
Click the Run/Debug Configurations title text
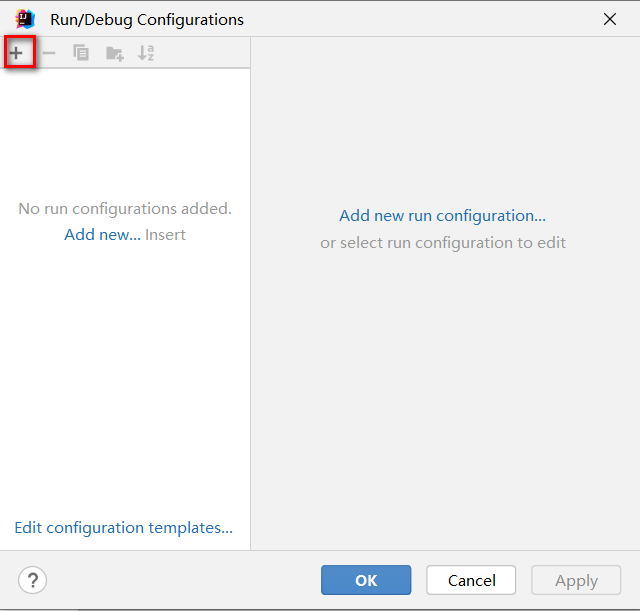tap(146, 19)
